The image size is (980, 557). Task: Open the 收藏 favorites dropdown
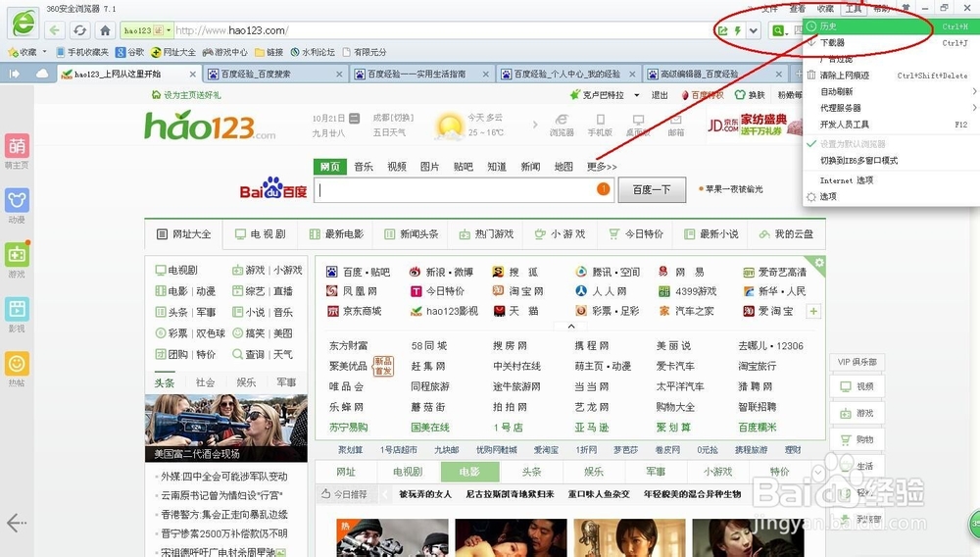pos(27,52)
